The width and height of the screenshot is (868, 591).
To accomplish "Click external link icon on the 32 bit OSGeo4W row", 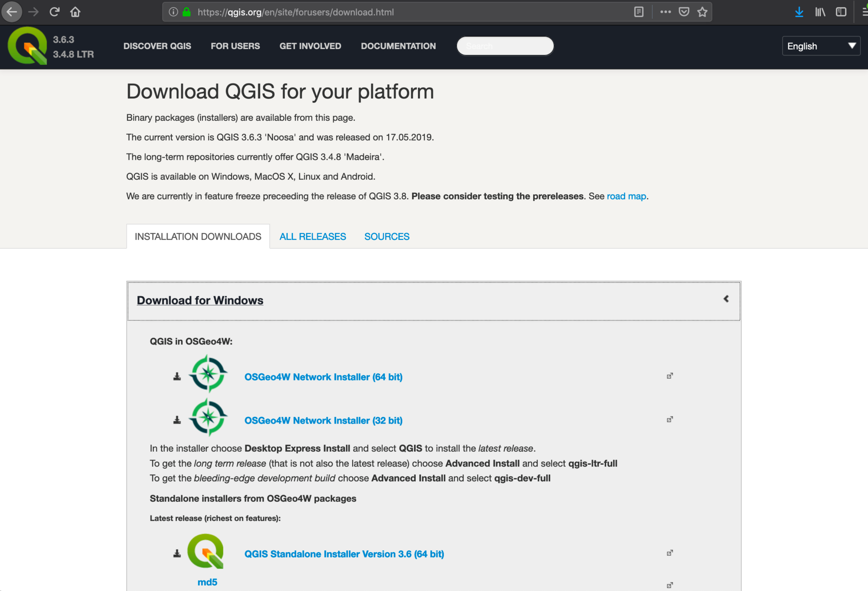I will click(670, 419).
